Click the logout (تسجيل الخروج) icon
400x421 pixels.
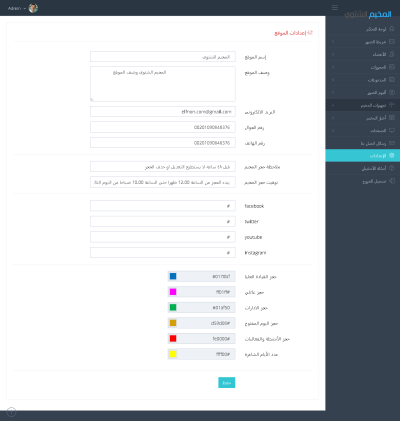coord(392,181)
